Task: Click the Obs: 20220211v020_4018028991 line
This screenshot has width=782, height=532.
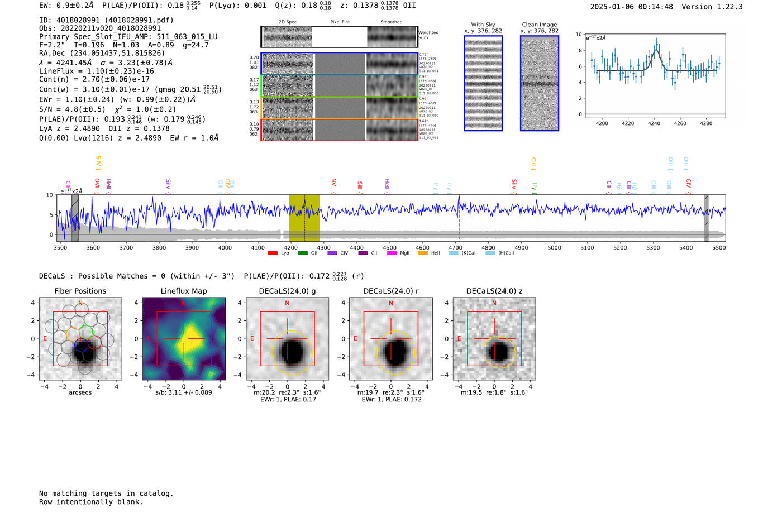Action: click(x=100, y=28)
